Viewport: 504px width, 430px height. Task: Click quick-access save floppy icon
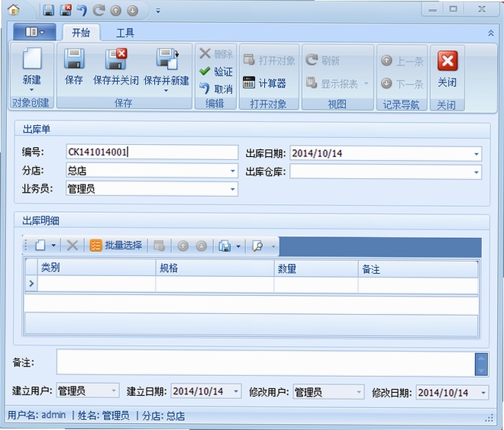coord(49,11)
